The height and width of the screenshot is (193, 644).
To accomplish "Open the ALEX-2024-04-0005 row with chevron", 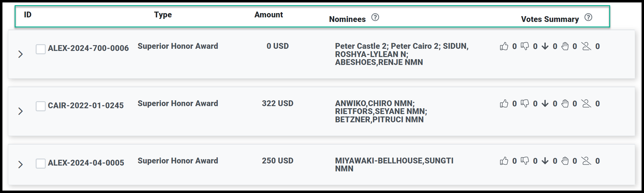I will (20, 165).
